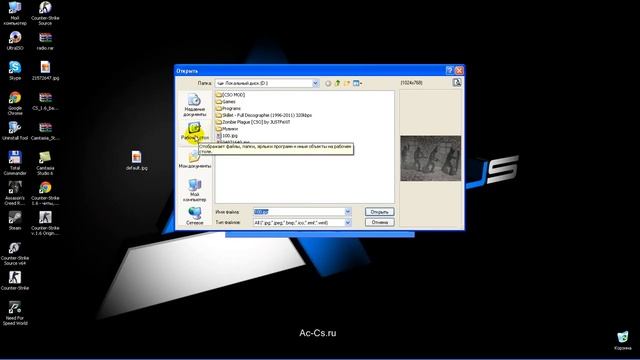Open Counter-Strike v.1.6 Origin shortcut
Viewport: 640px width, 360px height.
45,223
